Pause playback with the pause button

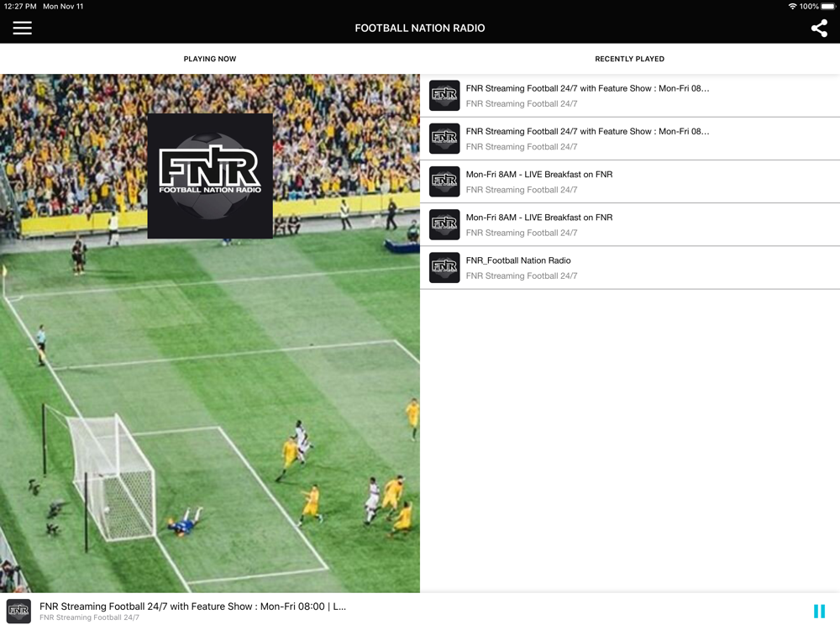click(x=819, y=612)
